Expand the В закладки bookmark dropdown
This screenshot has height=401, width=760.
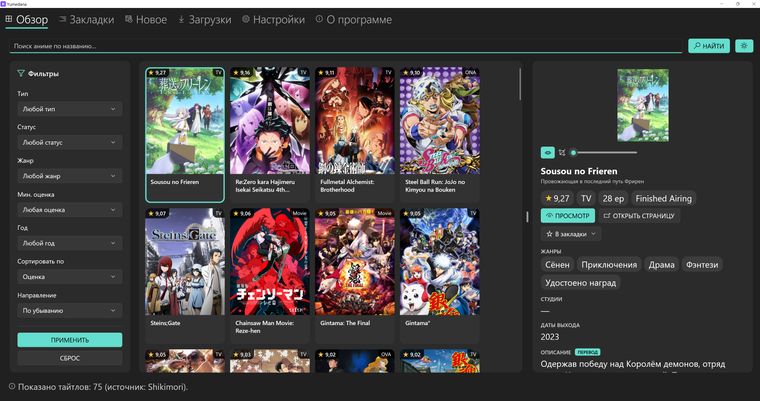coord(571,234)
